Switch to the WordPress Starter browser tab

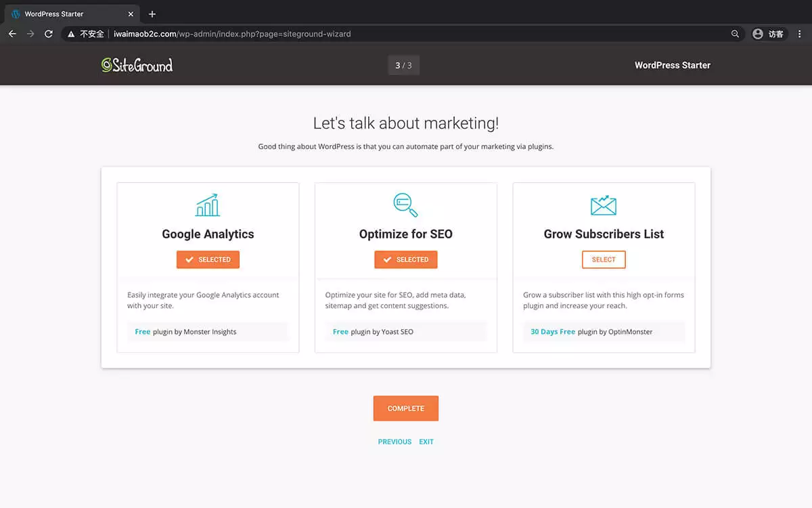click(x=68, y=13)
